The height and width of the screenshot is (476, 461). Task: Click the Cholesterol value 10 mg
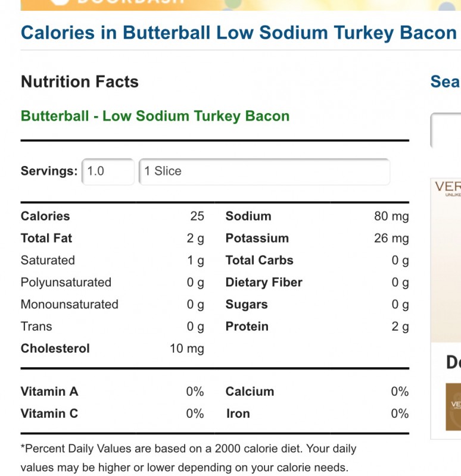pos(186,349)
